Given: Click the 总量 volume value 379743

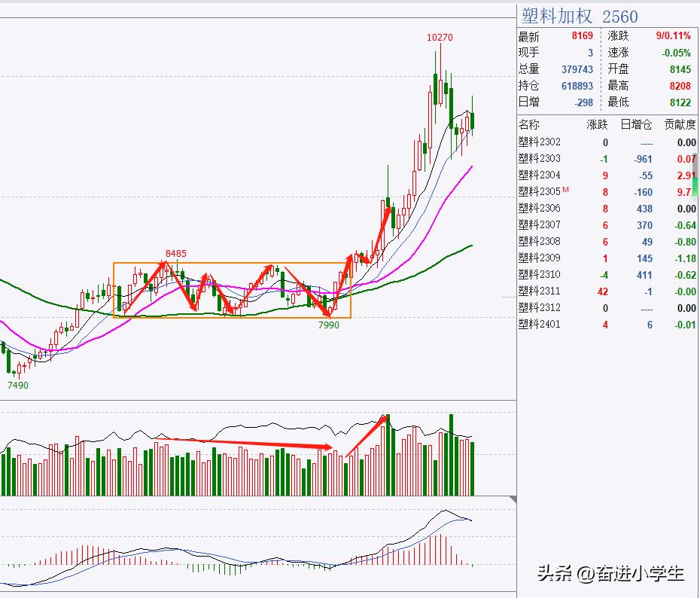Looking at the screenshot, I should tap(577, 69).
